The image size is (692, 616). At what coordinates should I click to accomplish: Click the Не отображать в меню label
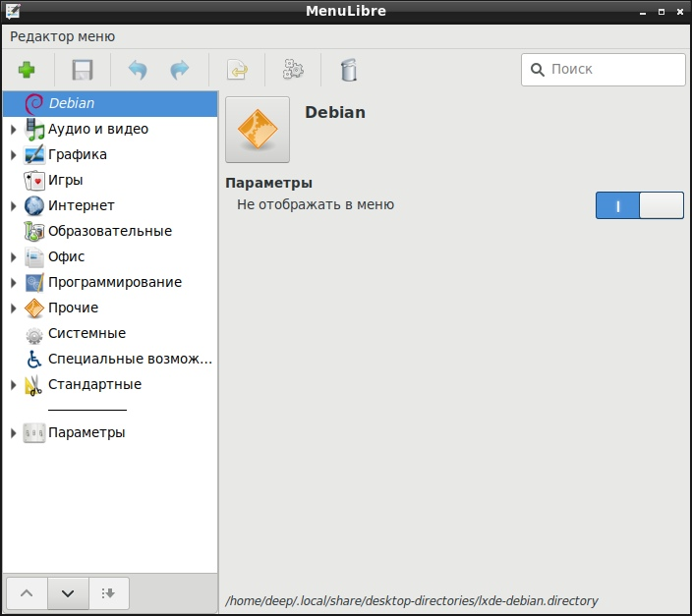[316, 204]
